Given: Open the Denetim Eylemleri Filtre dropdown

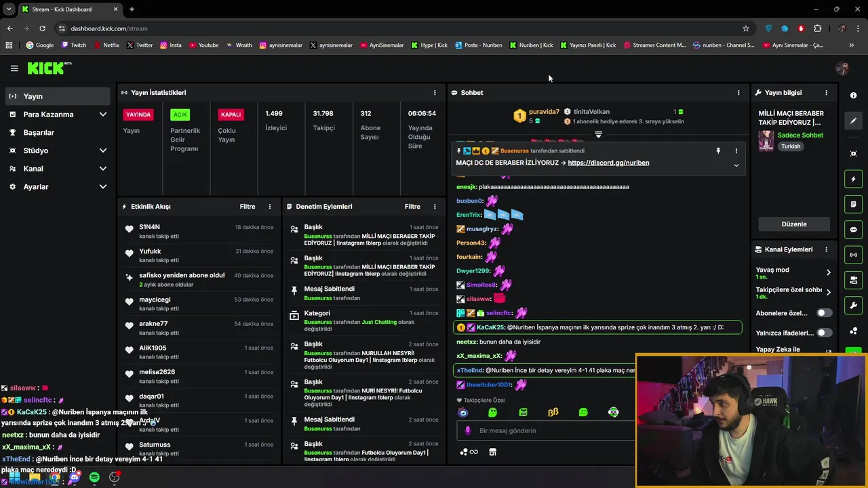Looking at the screenshot, I should point(412,206).
